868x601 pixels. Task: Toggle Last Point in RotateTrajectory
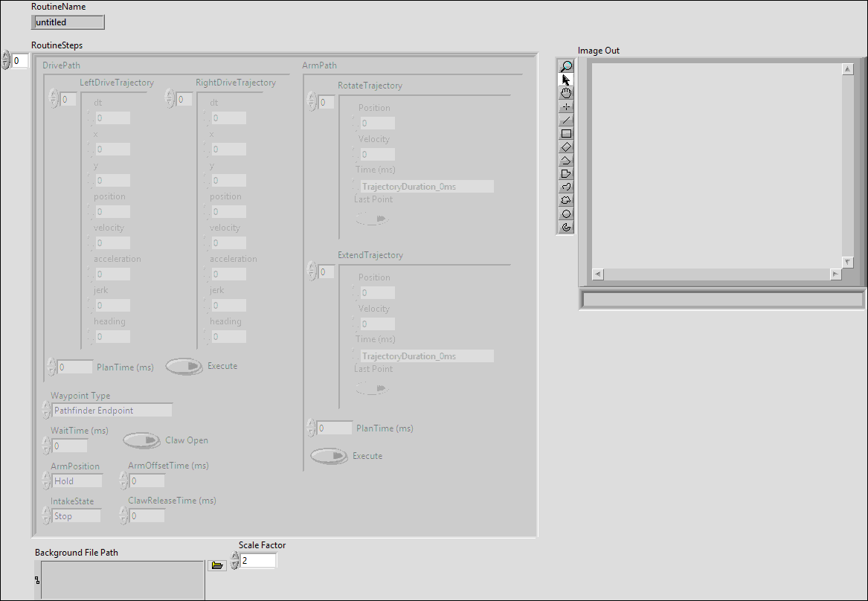click(371, 218)
